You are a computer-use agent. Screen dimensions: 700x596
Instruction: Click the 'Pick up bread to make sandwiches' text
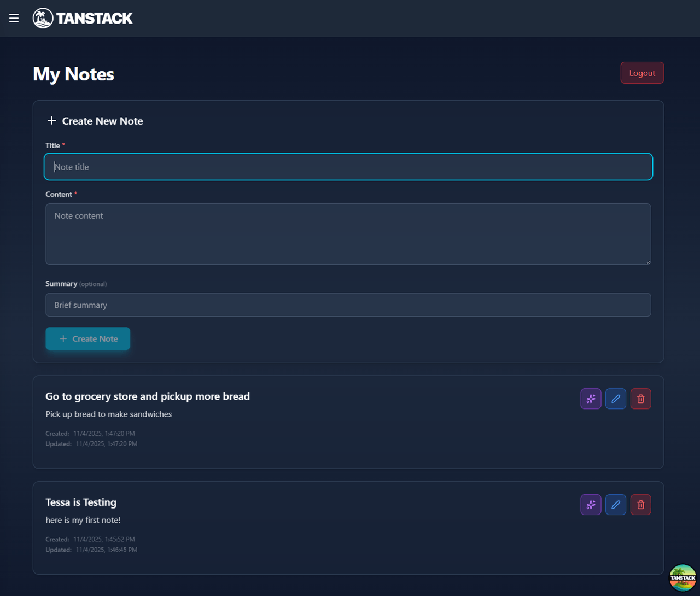109,414
